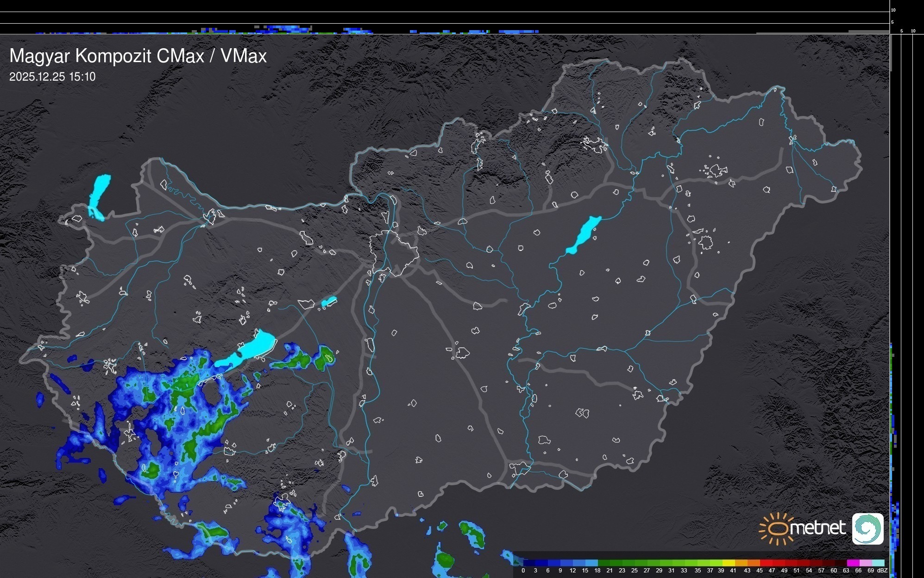Pick the light cyan 69 dBZ swatch

point(877,563)
